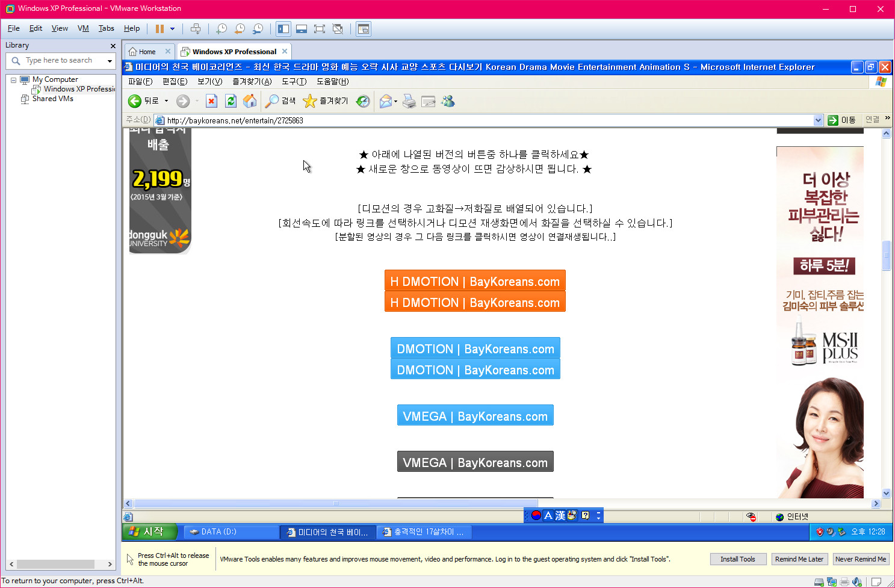This screenshot has width=895, height=588.
Task: Take a snapshot of this virtual machine
Action: [x=221, y=29]
